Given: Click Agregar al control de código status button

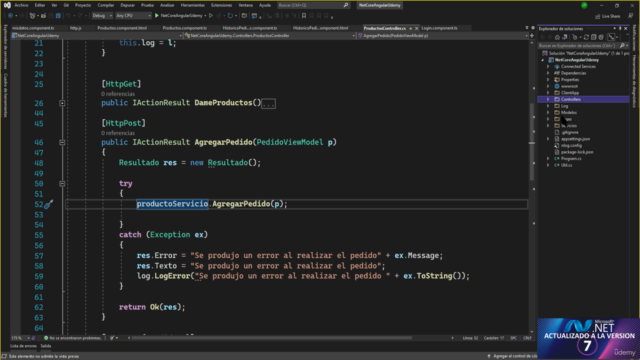Looking at the screenshot, I should coord(511,356).
